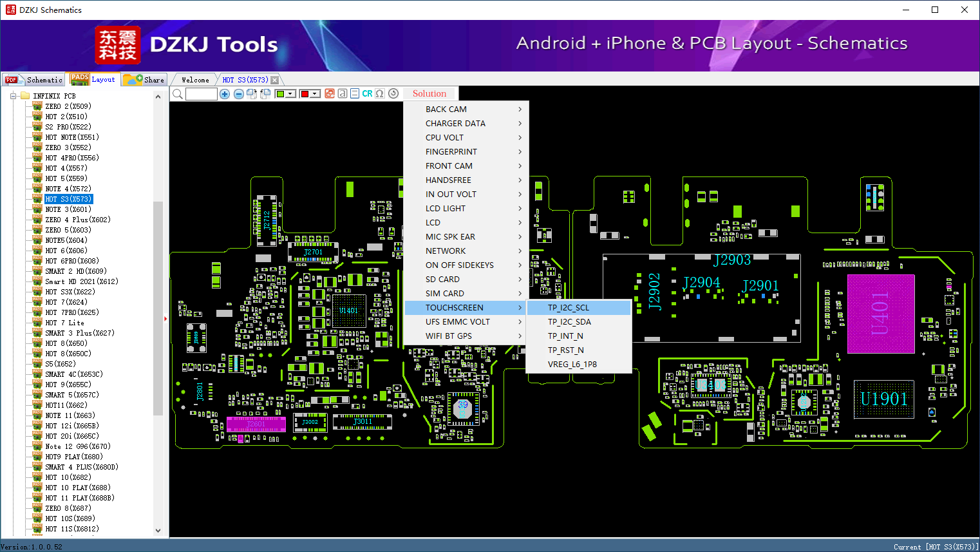Focus the component search input field

point(202,94)
